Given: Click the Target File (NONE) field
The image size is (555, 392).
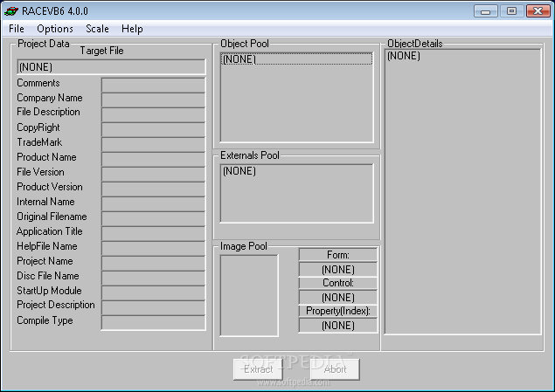Looking at the screenshot, I should point(111,67).
